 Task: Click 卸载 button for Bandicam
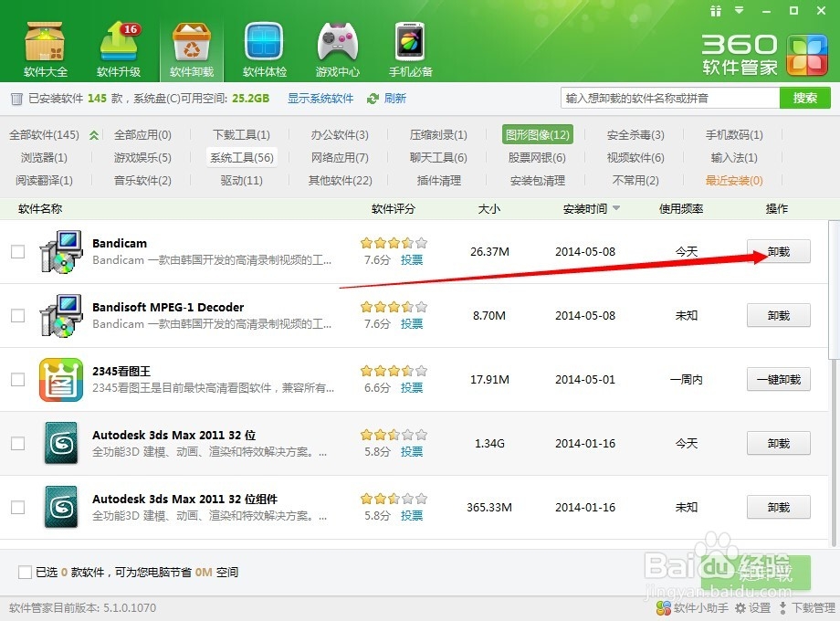pos(779,252)
